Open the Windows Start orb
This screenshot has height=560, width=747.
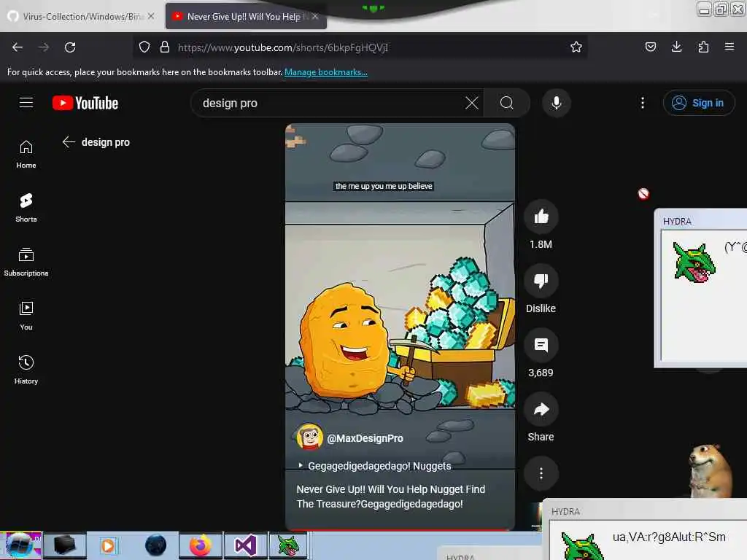(21, 545)
